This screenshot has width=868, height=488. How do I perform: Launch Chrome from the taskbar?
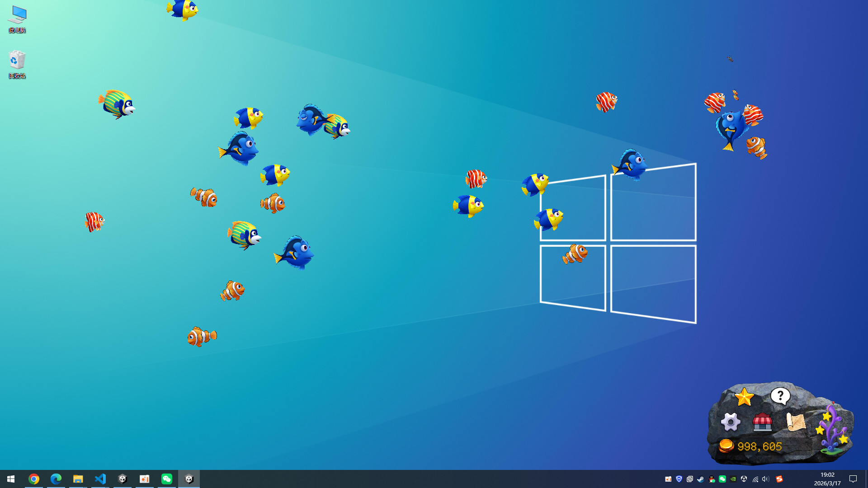34,479
